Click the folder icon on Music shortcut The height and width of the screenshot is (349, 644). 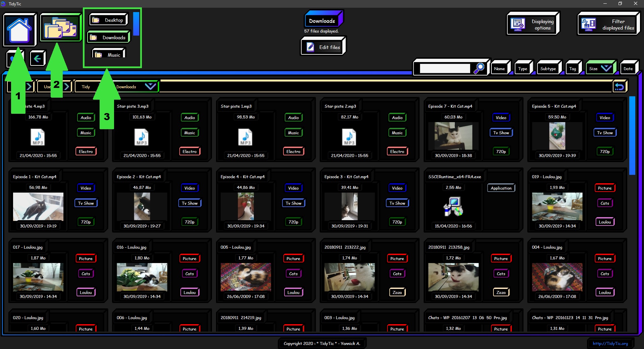[x=98, y=55]
